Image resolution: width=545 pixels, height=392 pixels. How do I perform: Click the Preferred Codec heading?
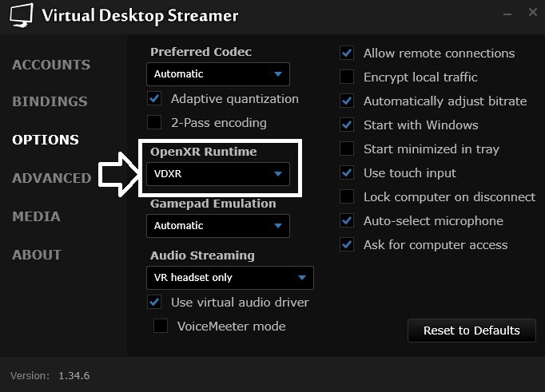[201, 52]
